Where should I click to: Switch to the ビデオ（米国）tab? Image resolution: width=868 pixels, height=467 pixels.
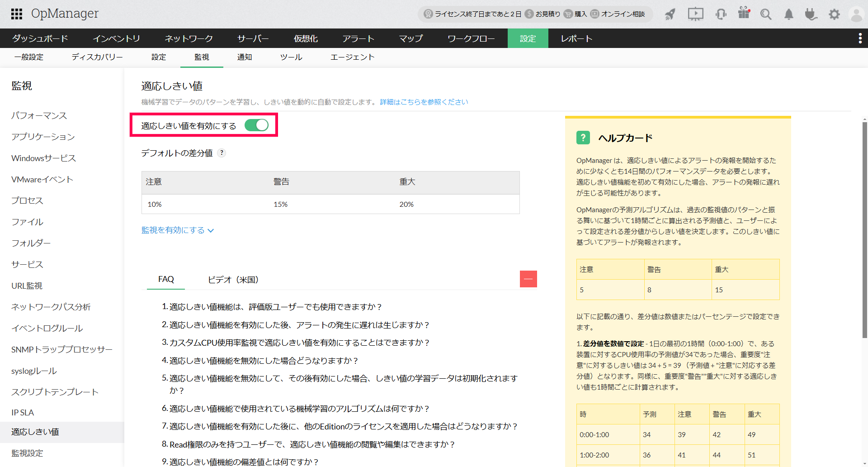point(233,280)
